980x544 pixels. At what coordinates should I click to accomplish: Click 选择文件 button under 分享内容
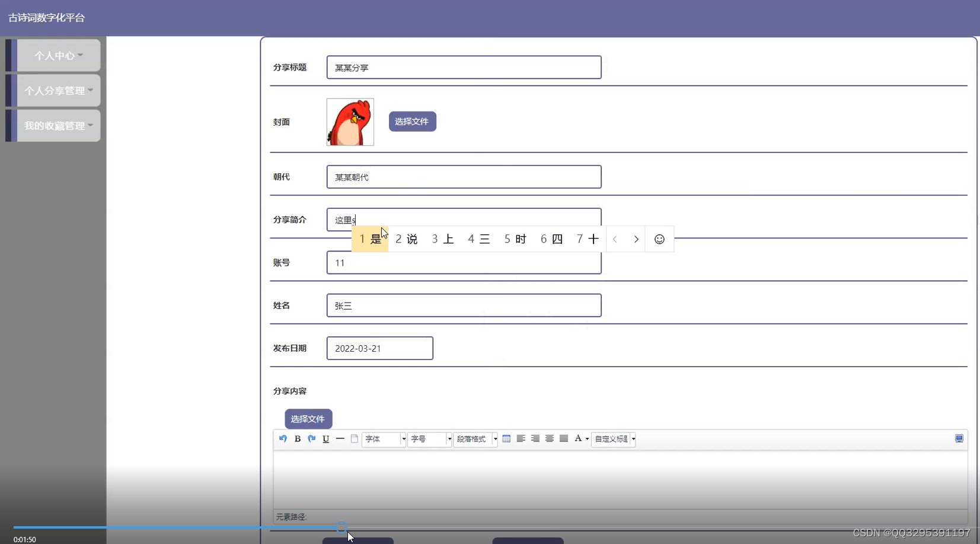point(308,419)
